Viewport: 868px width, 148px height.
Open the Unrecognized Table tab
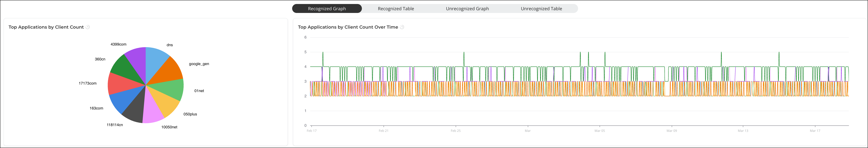542,8
